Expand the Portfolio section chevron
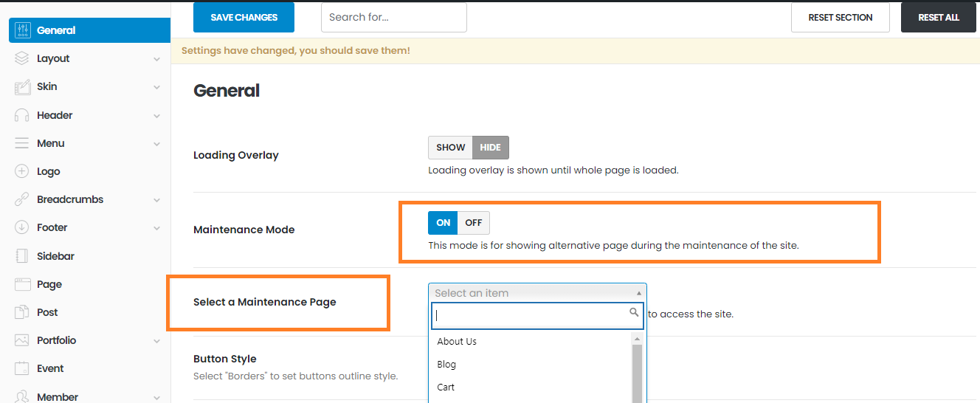980x403 pixels. point(156,341)
